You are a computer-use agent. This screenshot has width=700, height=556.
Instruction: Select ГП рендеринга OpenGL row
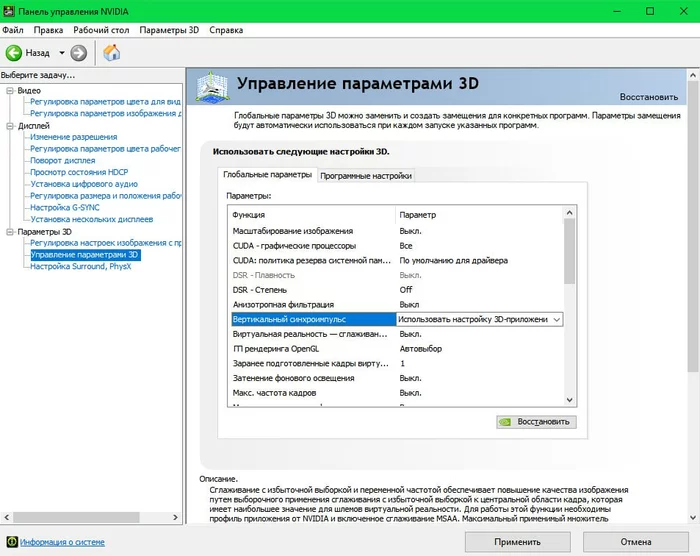[x=396, y=349]
